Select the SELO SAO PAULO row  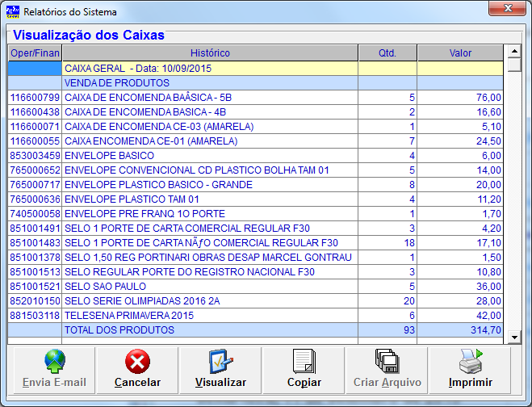coord(256,287)
